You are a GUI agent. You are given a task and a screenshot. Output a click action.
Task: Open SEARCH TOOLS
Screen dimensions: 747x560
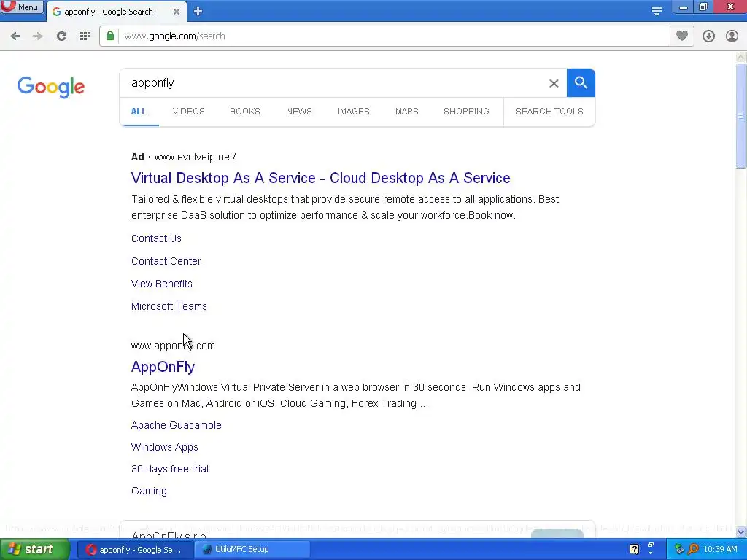[549, 112]
